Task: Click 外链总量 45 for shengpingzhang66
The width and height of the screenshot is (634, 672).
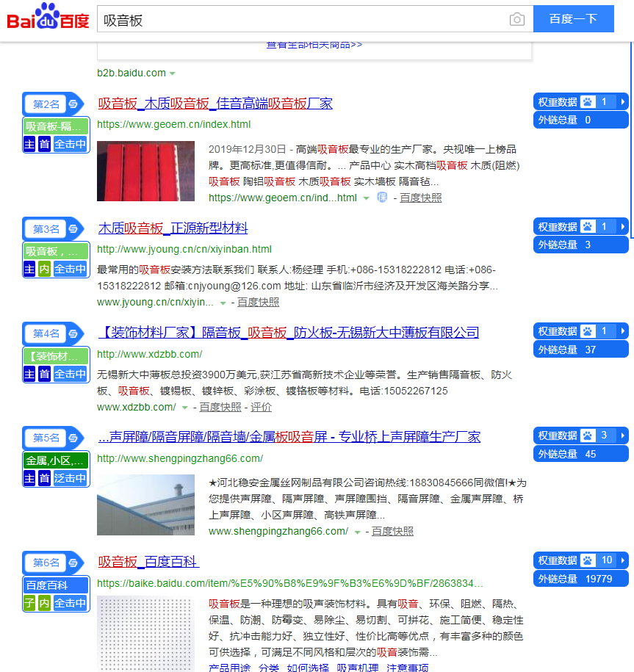Action: point(581,455)
